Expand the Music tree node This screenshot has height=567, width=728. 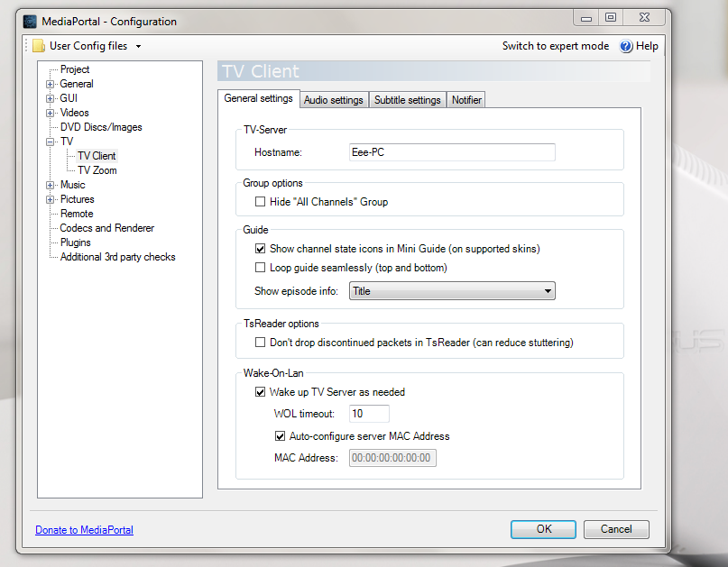point(50,185)
